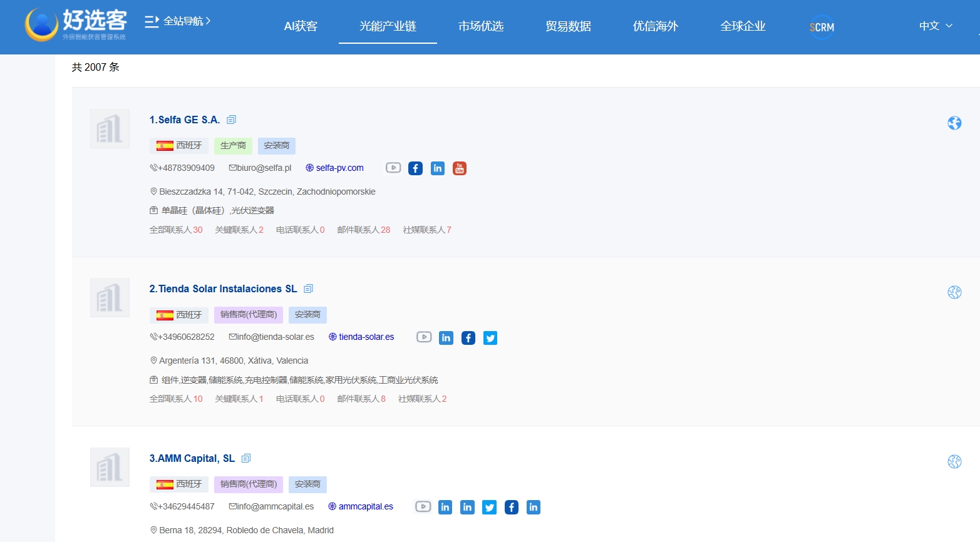
Task: Open the Twitter page of AMM Capital
Action: (x=490, y=507)
